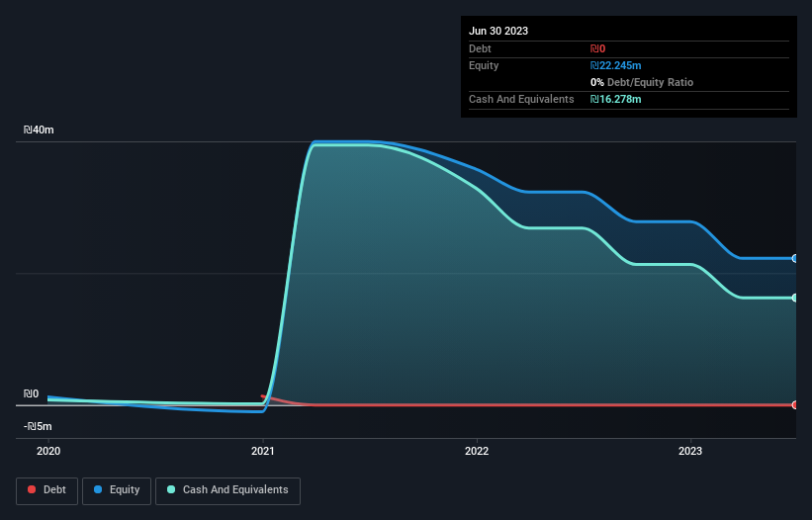Click the ₪22.245m equity value

coord(616,65)
